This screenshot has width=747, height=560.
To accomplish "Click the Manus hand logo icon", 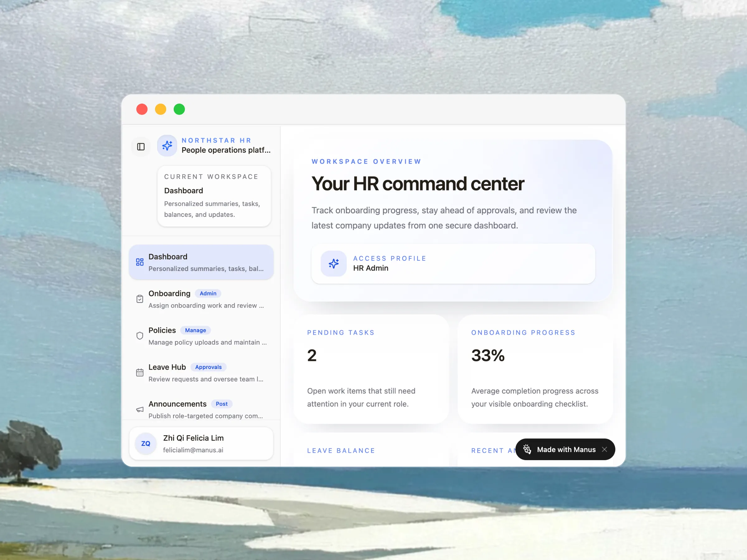I will tap(527, 449).
